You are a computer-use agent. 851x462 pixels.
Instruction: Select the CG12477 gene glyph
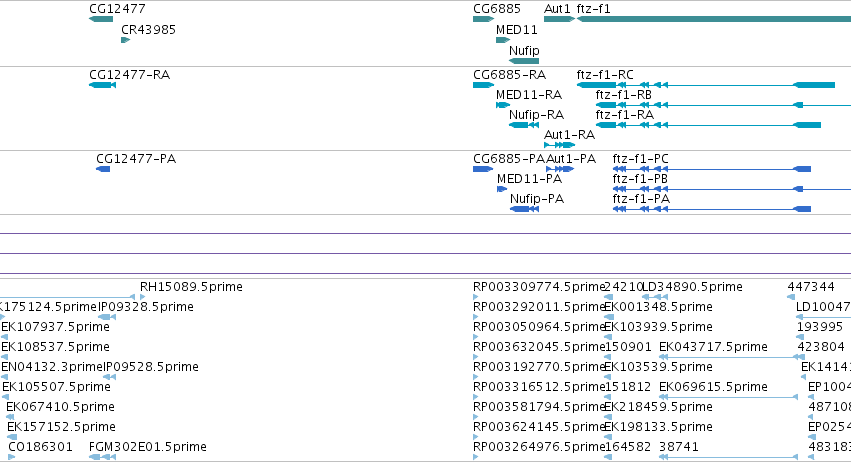click(x=101, y=19)
